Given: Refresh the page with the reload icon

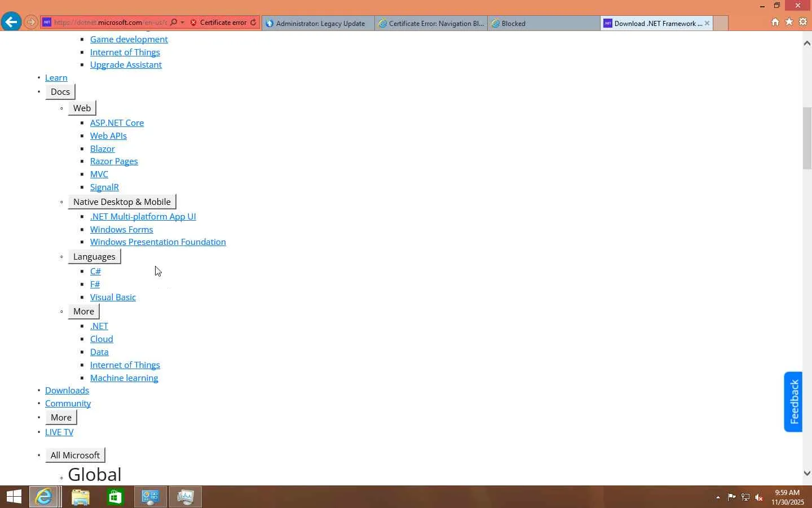Looking at the screenshot, I should 253,23.
